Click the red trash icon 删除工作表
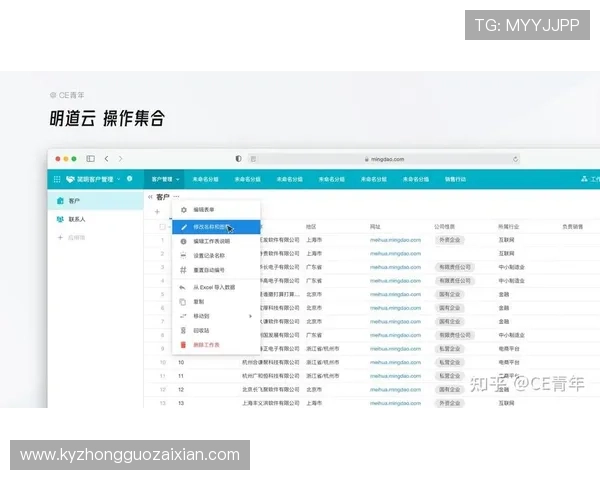The image size is (600, 480). point(183,345)
